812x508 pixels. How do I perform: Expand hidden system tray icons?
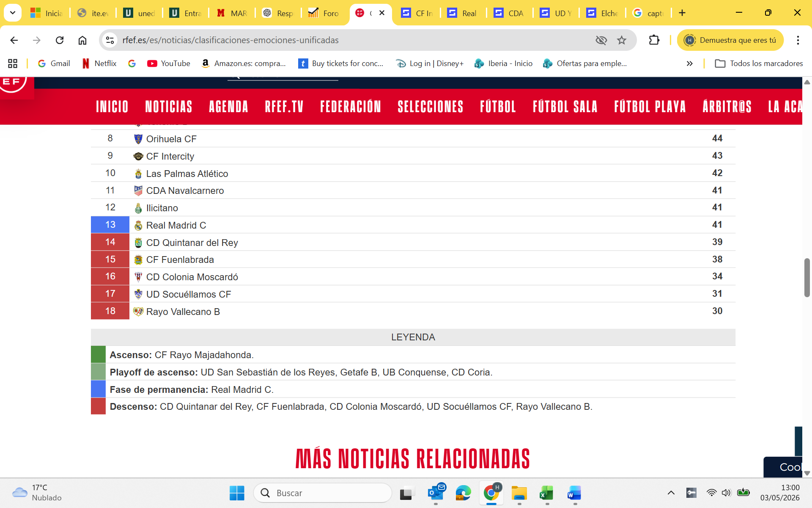(671, 493)
